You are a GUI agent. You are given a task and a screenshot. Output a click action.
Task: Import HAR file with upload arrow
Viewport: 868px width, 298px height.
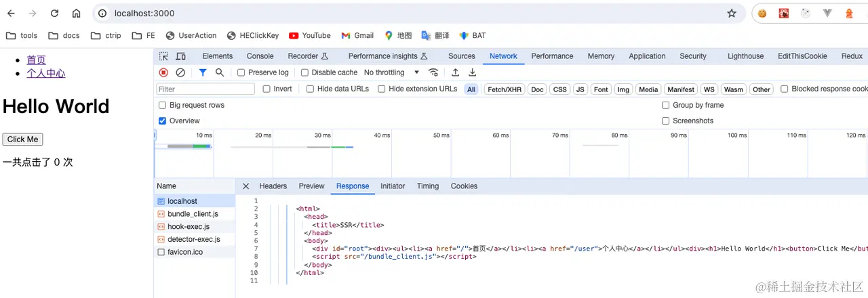click(x=456, y=72)
